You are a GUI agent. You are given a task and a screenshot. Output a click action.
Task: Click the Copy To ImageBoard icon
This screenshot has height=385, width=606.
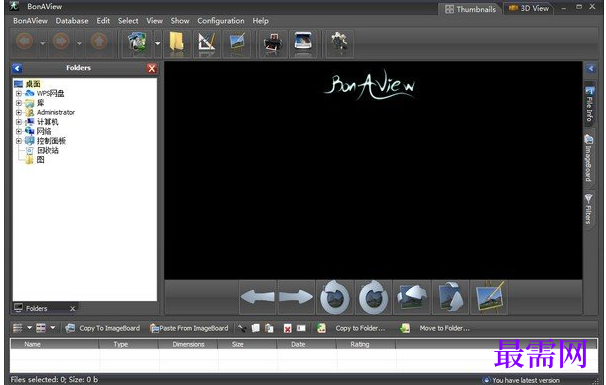tap(70, 328)
